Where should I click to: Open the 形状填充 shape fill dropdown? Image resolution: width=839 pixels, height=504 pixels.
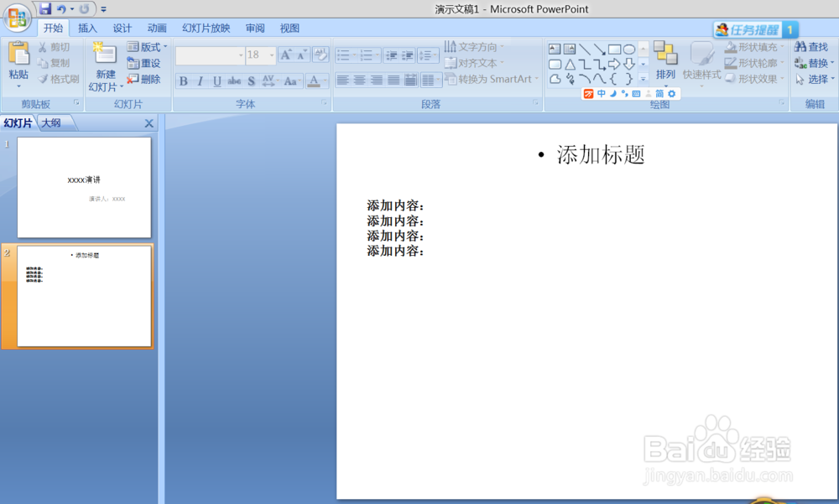tap(754, 47)
